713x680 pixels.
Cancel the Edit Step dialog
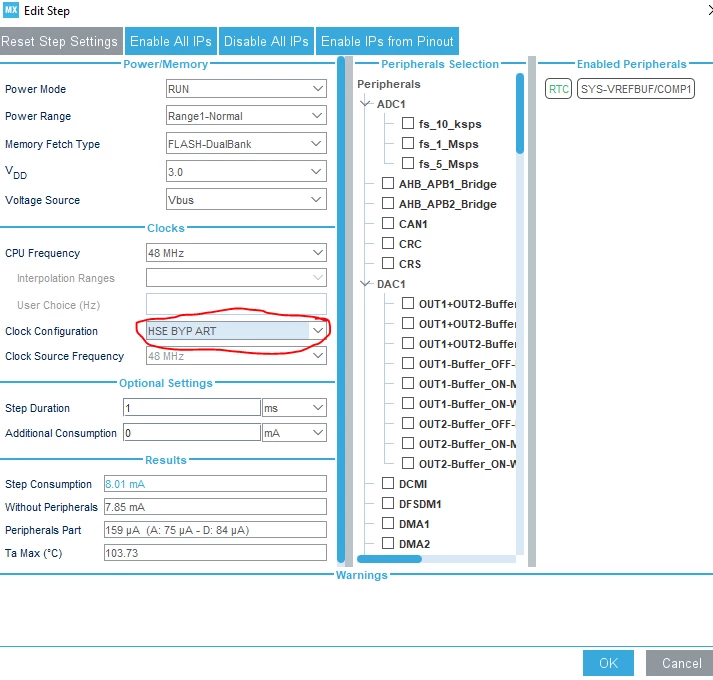681,663
